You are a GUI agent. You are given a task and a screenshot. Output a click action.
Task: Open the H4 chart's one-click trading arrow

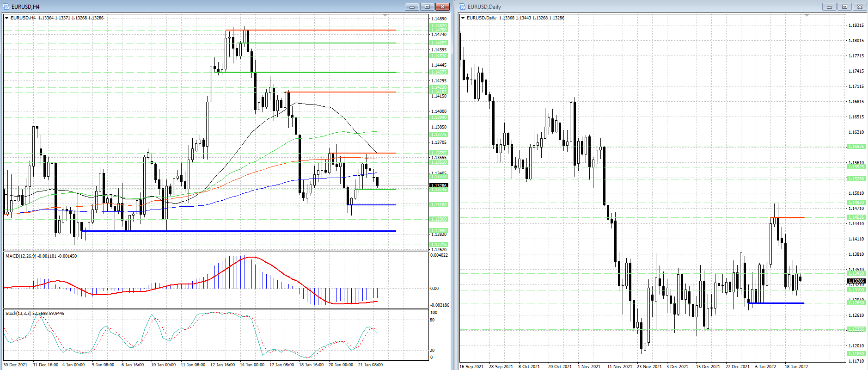[7, 18]
